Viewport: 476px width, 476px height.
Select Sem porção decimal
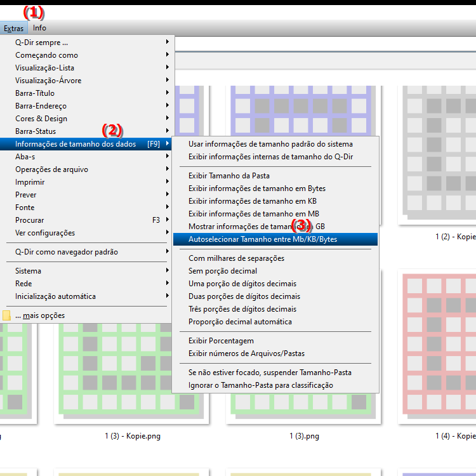point(275,271)
